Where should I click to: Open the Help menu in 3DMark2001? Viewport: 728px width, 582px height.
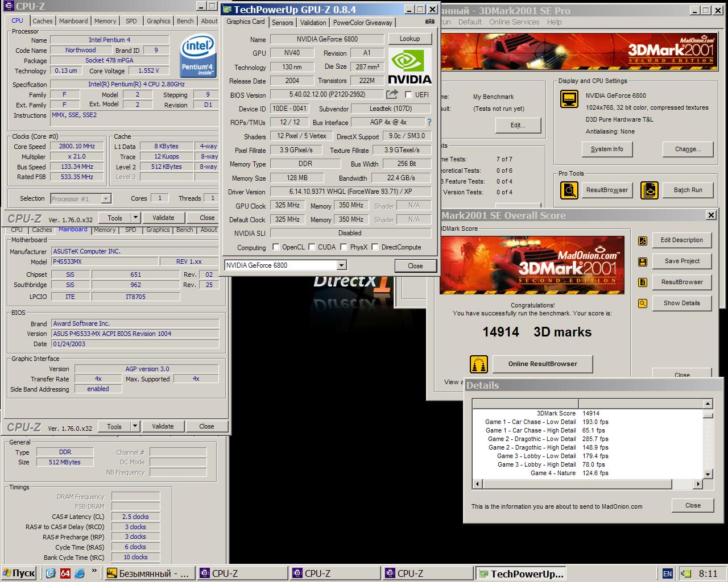click(x=554, y=22)
